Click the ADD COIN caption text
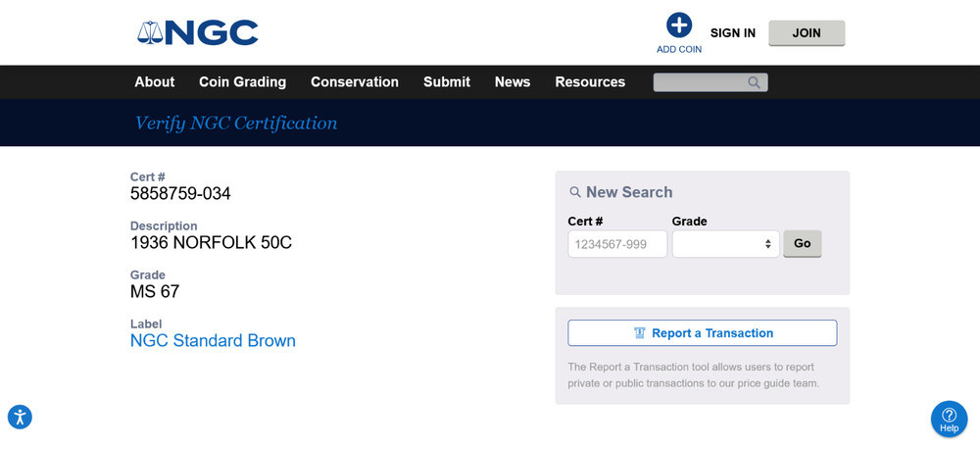This screenshot has width=980, height=449. (x=679, y=49)
